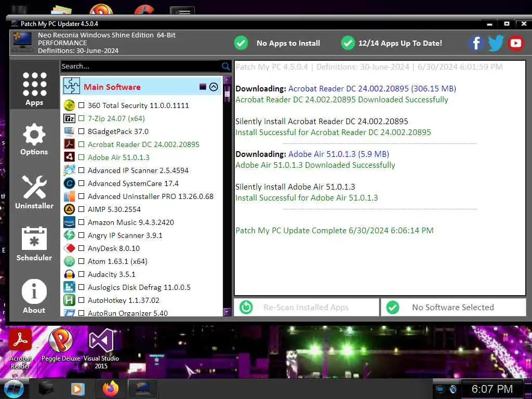532x399 pixels.
Task: Select AutoHotkey 1.1.37.02 entry text
Action: (x=124, y=300)
